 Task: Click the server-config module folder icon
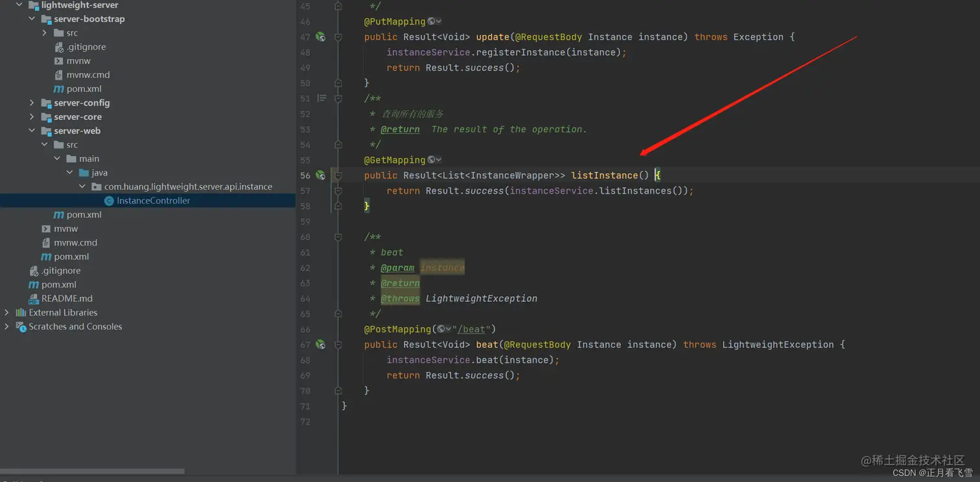46,103
